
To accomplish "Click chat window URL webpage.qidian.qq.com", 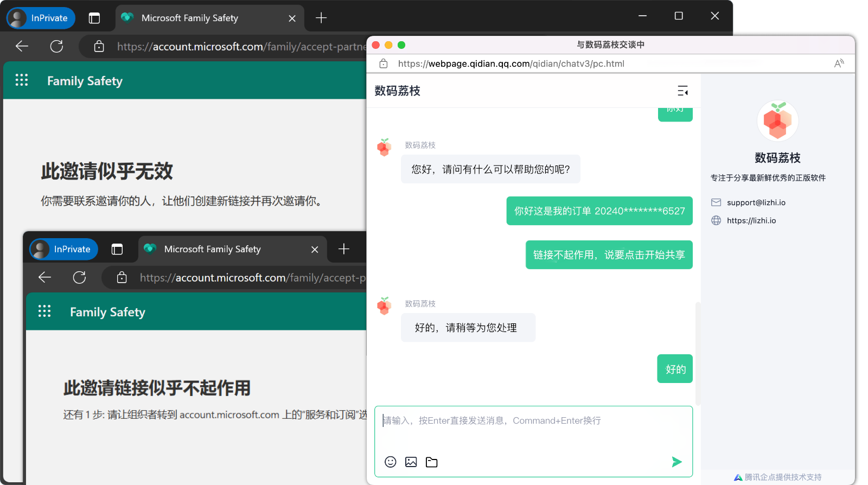I will point(511,63).
